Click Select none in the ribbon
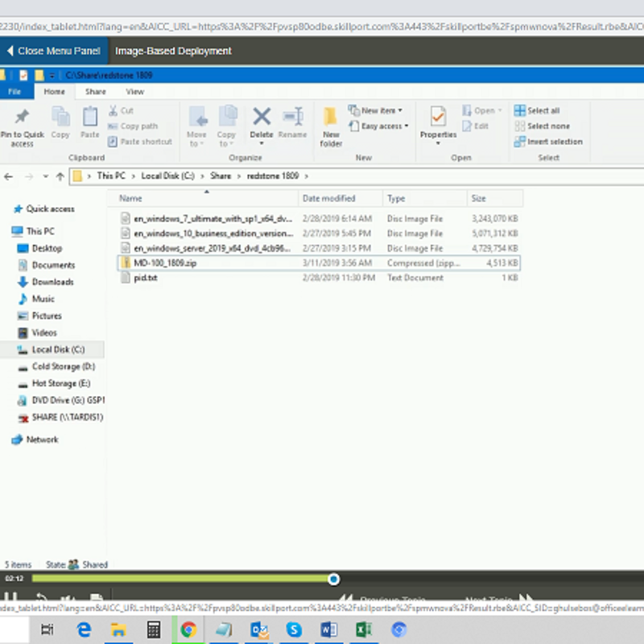 pyautogui.click(x=542, y=126)
